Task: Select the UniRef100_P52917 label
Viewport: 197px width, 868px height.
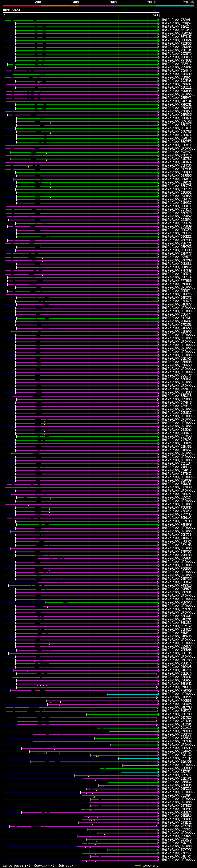Action: coord(177,64)
